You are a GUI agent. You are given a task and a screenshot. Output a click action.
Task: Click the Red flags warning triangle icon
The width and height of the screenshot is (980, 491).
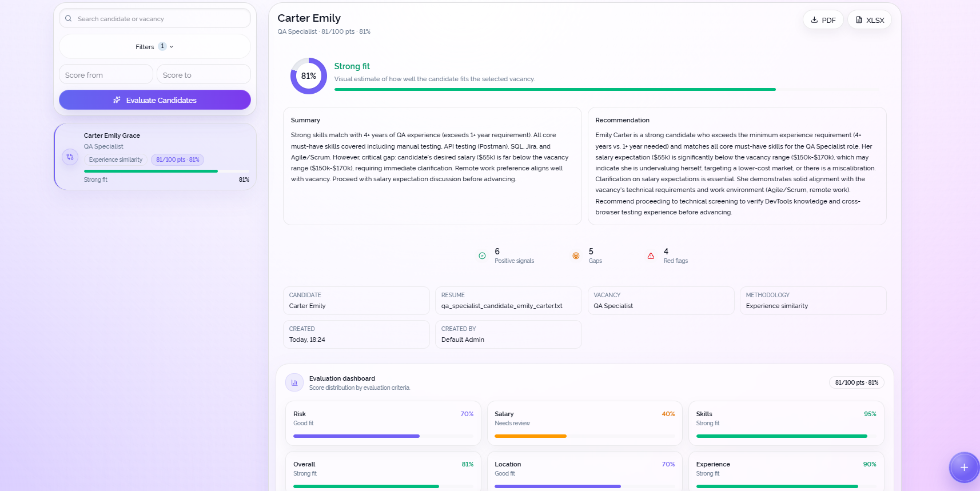click(651, 256)
